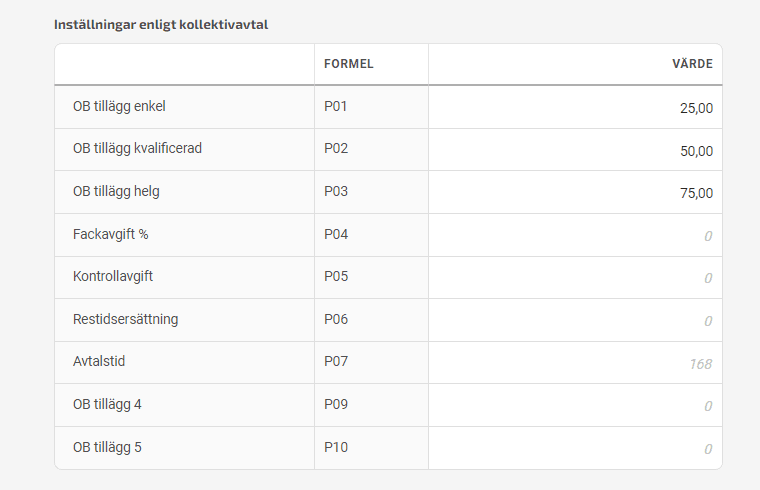Viewport: 760px width, 490px height.
Task: Click the Fackavgift % row label
Action: 111,234
